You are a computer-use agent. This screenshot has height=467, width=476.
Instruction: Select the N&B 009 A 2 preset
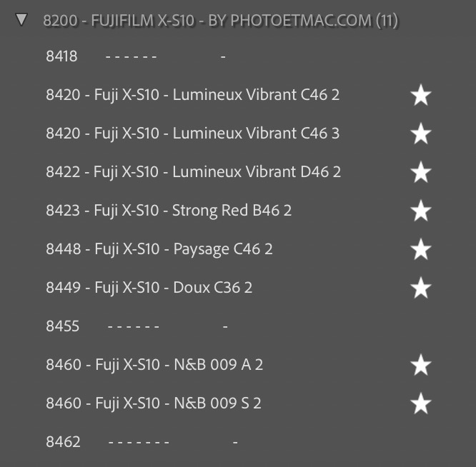154,365
